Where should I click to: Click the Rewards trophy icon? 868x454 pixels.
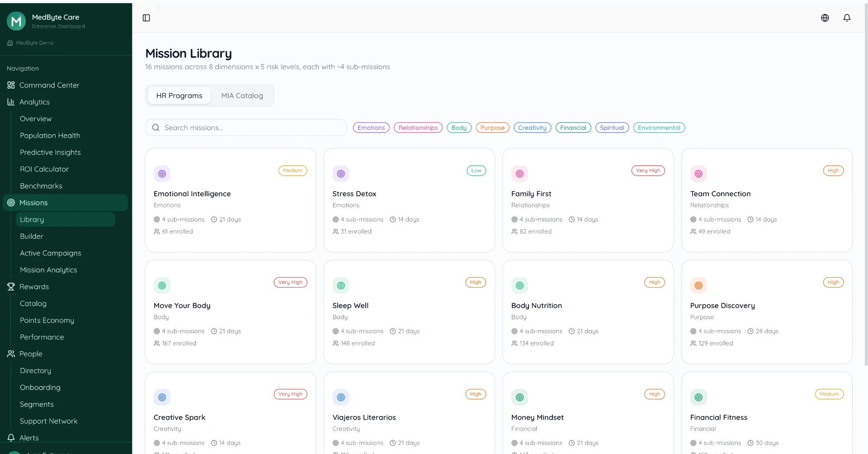click(11, 287)
